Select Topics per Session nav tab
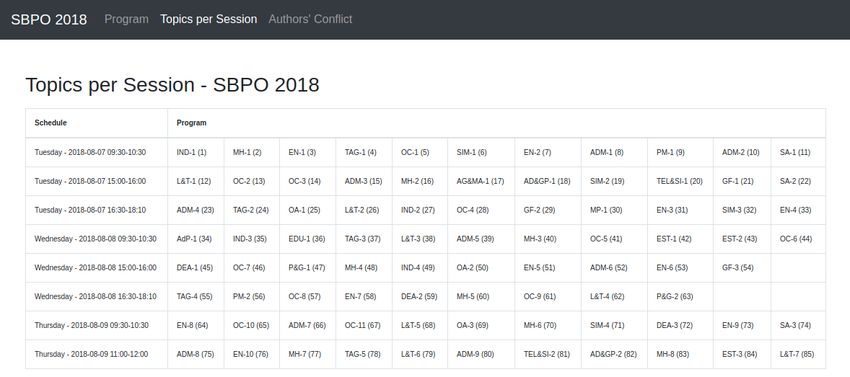 pos(209,19)
